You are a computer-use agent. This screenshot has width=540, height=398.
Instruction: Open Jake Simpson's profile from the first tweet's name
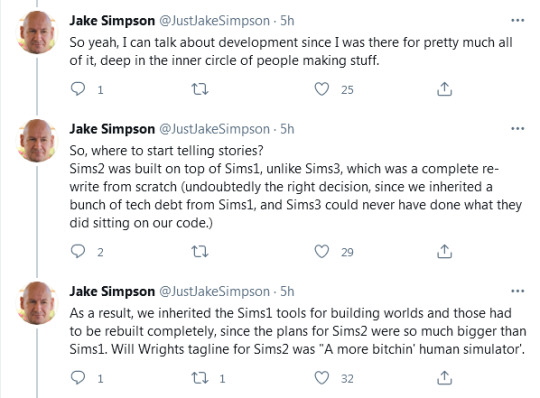tap(112, 21)
